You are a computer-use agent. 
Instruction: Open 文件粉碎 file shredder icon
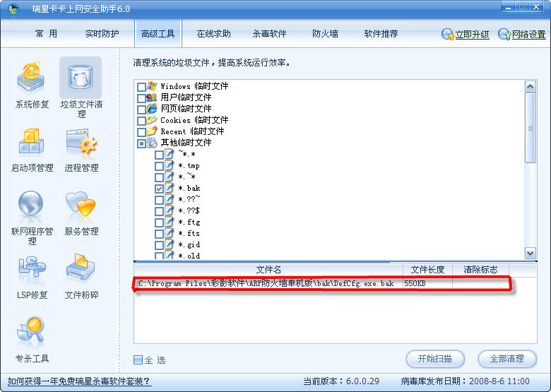(81, 268)
